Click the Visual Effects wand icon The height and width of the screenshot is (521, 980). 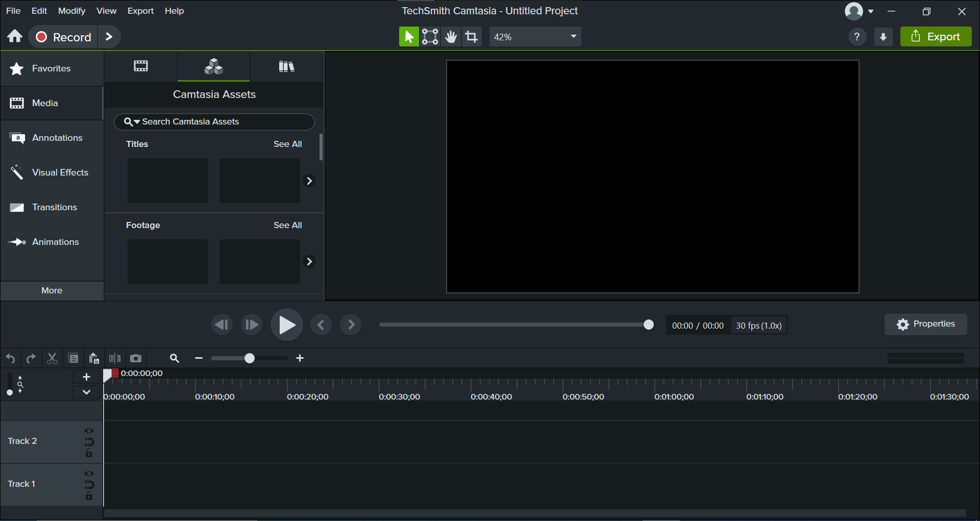17,172
